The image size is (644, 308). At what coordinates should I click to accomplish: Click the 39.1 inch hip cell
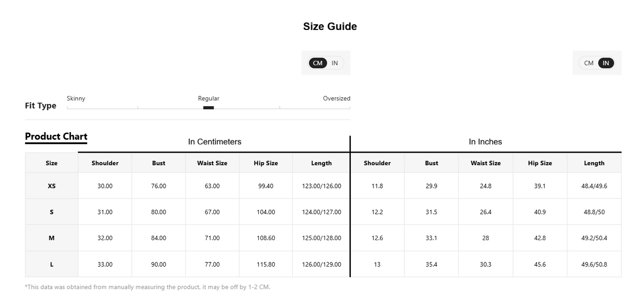tap(540, 186)
